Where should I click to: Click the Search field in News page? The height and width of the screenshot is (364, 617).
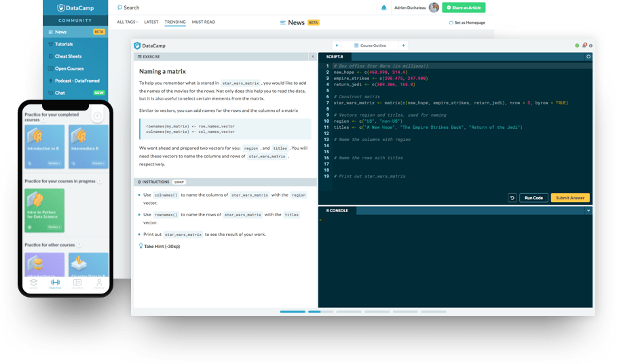point(131,7)
